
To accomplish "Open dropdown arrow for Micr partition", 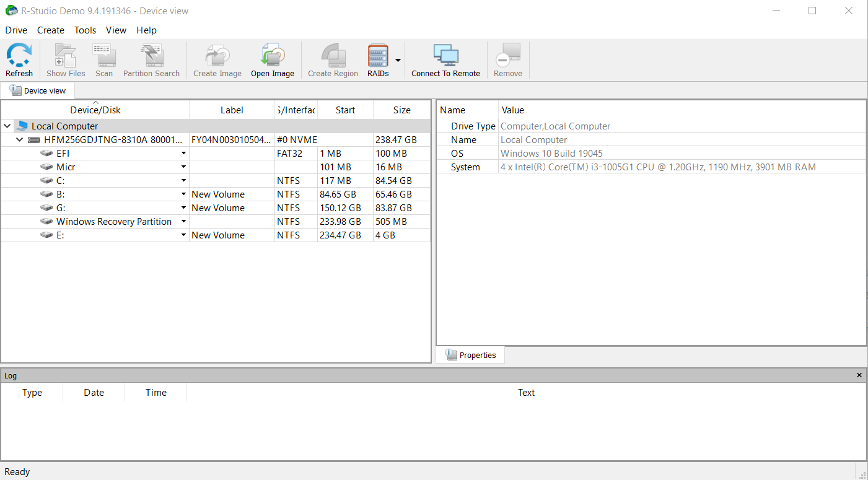I will tap(183, 167).
